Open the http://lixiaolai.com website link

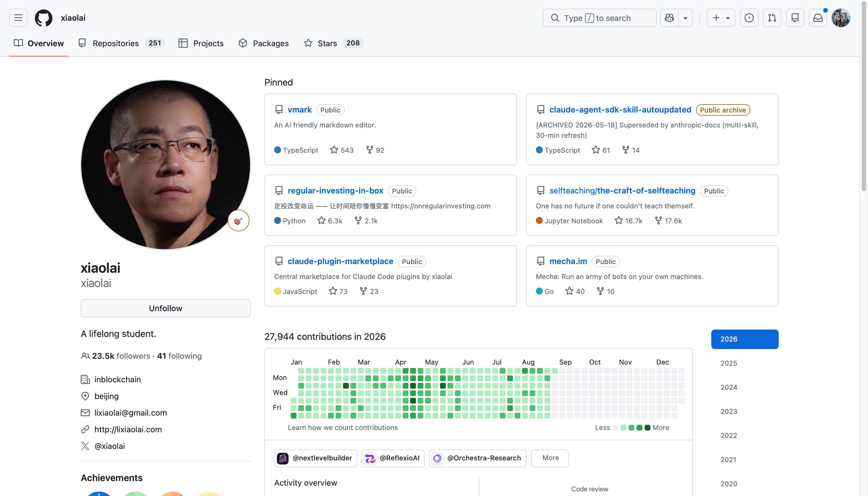128,430
